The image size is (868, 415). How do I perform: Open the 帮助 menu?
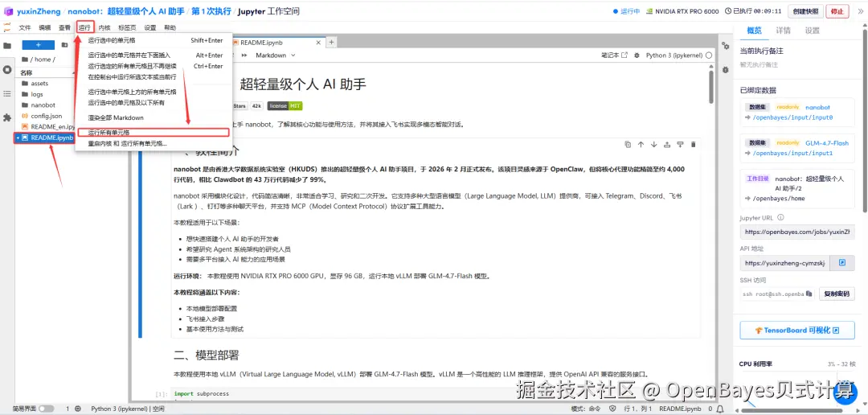pyautogui.click(x=170, y=27)
